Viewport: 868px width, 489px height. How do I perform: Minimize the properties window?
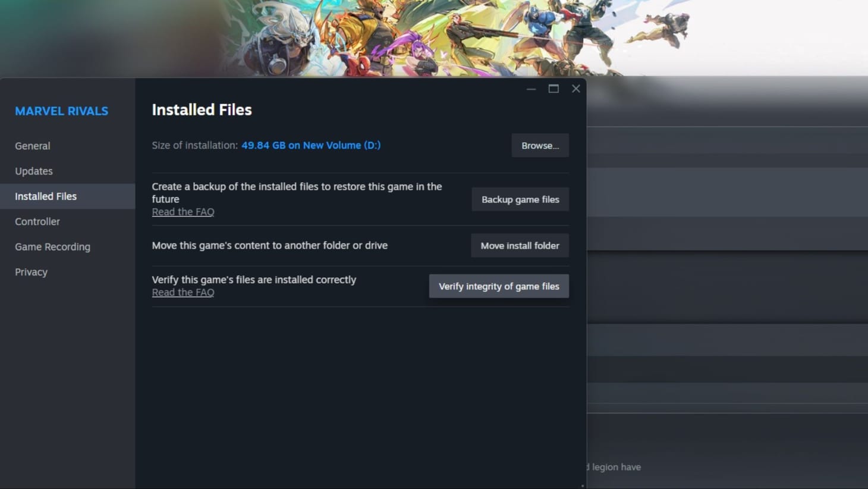click(530, 89)
